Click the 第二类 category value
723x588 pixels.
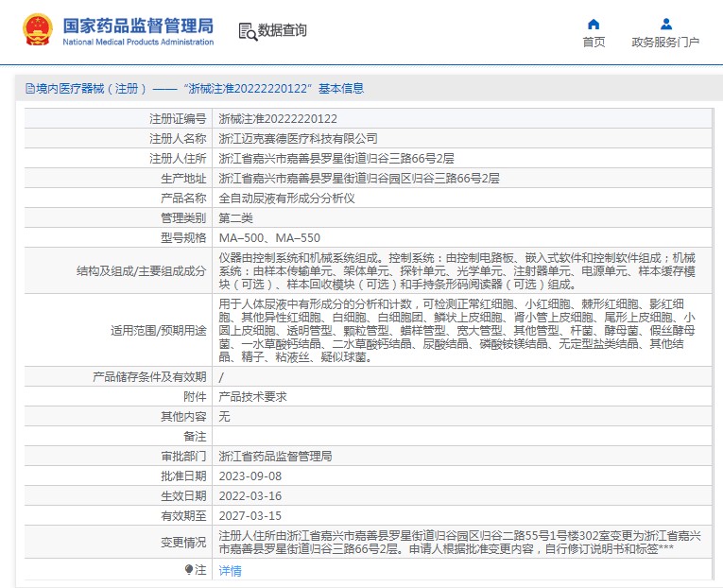[235, 218]
